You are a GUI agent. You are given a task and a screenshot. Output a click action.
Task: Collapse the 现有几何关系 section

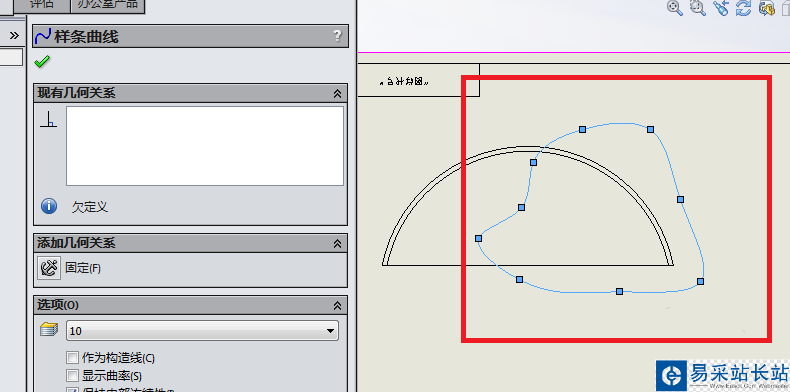[338, 93]
